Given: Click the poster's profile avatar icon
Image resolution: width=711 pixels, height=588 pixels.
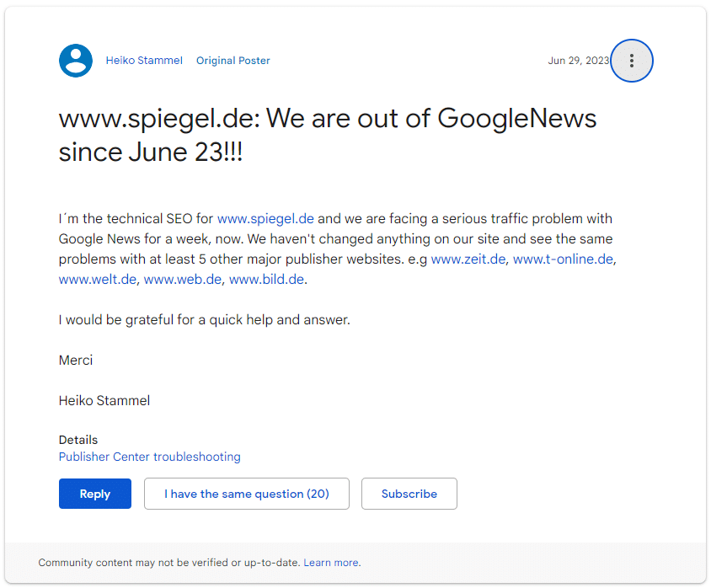Looking at the screenshot, I should click(x=76, y=61).
